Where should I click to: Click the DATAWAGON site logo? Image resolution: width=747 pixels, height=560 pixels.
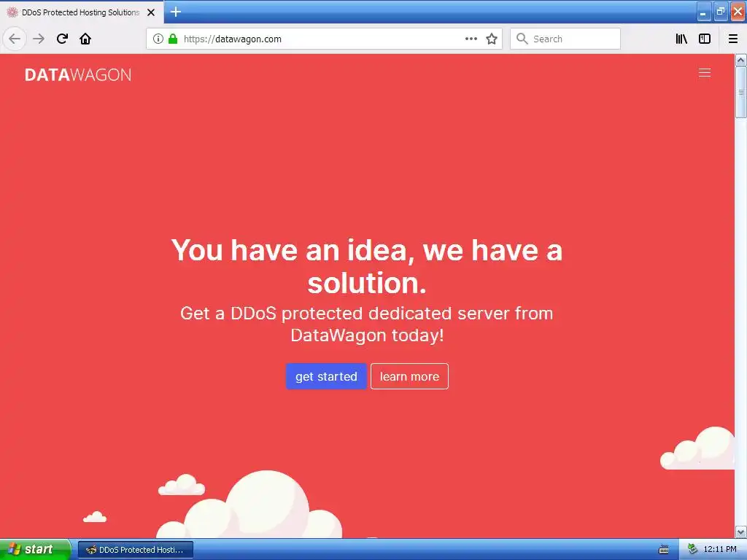(x=78, y=75)
